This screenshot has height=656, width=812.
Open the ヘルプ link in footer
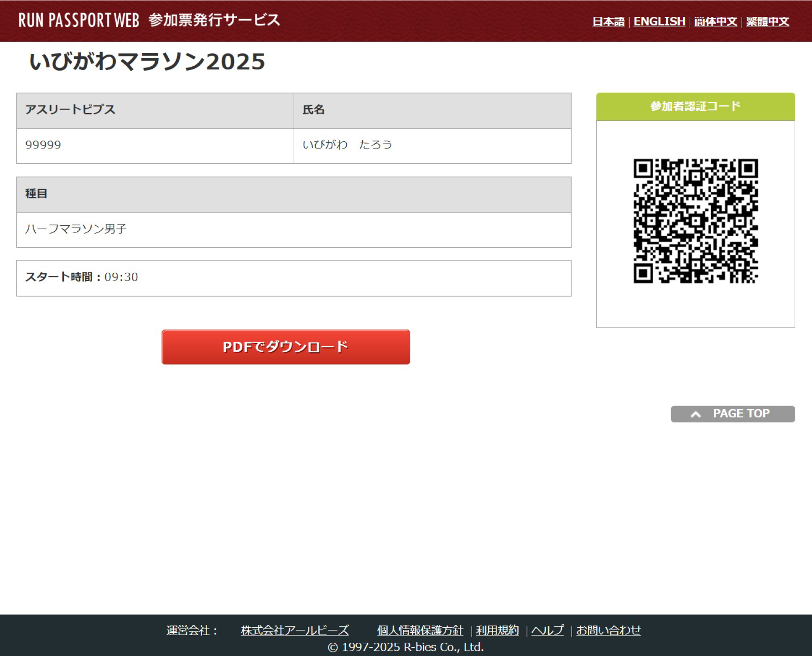547,630
